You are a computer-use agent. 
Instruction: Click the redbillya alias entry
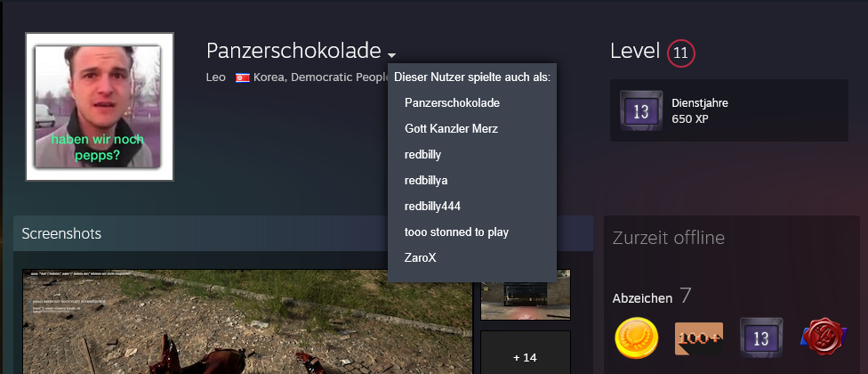click(426, 180)
